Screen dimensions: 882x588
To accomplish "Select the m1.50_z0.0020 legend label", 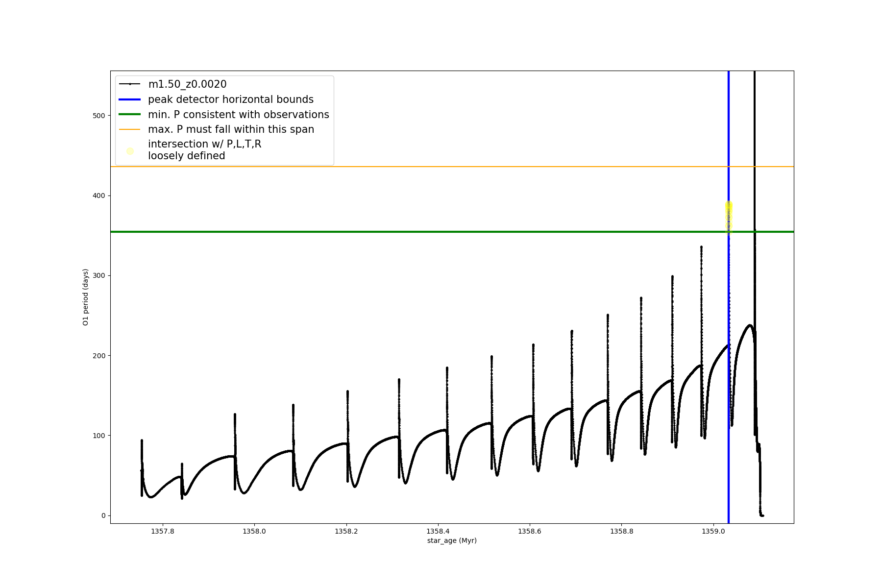I will coord(187,84).
